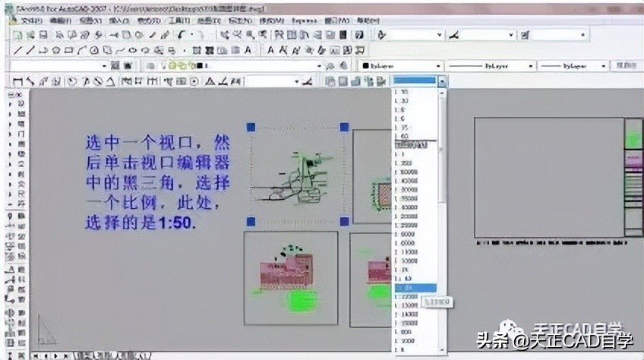Open the DesignCenter icon
The width and height of the screenshot is (644, 360).
tap(292, 36)
